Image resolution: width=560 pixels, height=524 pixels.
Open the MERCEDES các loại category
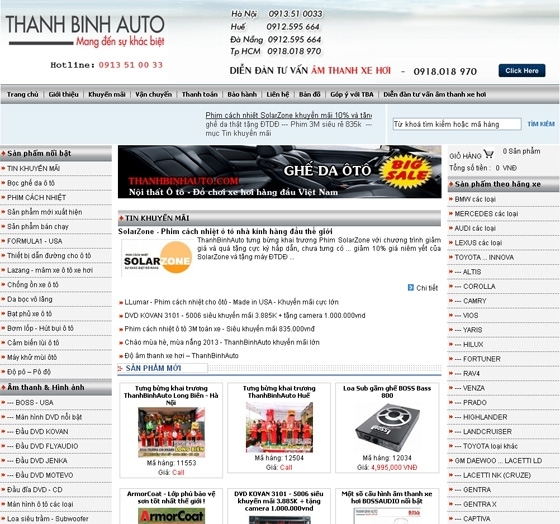[486, 214]
